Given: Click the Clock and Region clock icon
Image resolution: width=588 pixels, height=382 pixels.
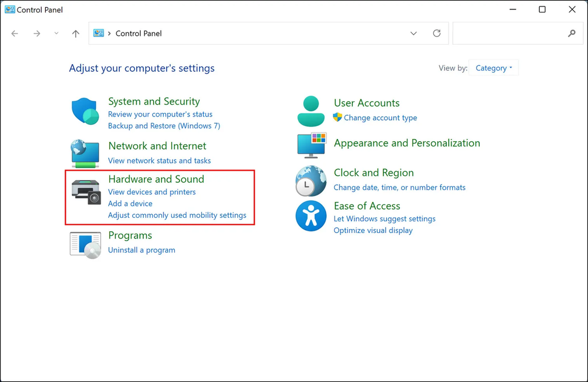Looking at the screenshot, I should click(310, 181).
